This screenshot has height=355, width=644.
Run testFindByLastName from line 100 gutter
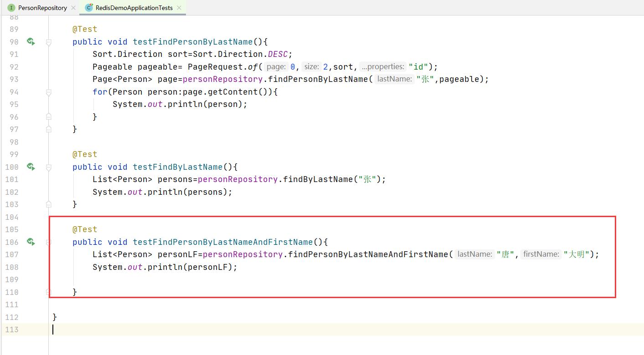(31, 167)
